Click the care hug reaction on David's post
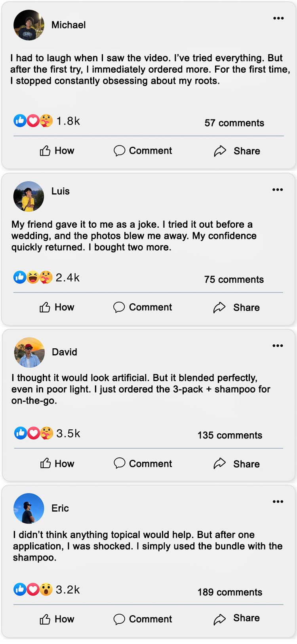 click(x=46, y=433)
